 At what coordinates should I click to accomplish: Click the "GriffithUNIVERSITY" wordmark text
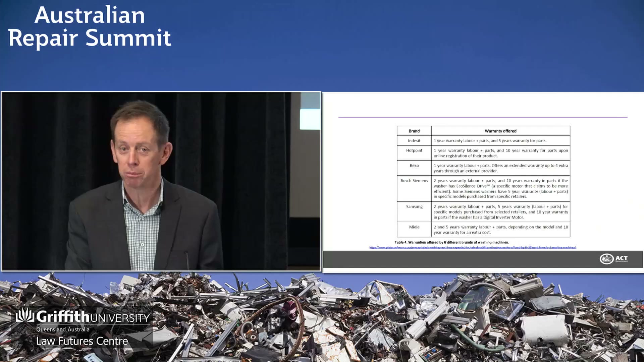point(93,317)
